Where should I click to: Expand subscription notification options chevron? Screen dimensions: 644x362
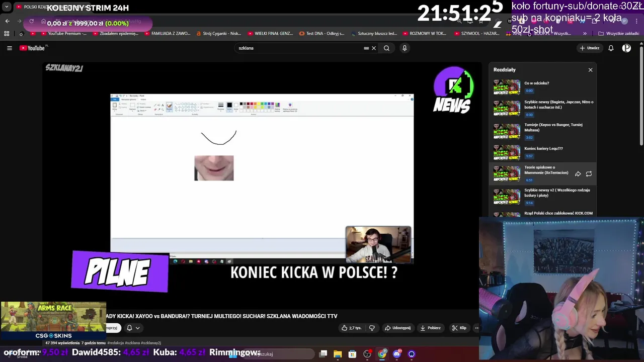[137, 328]
